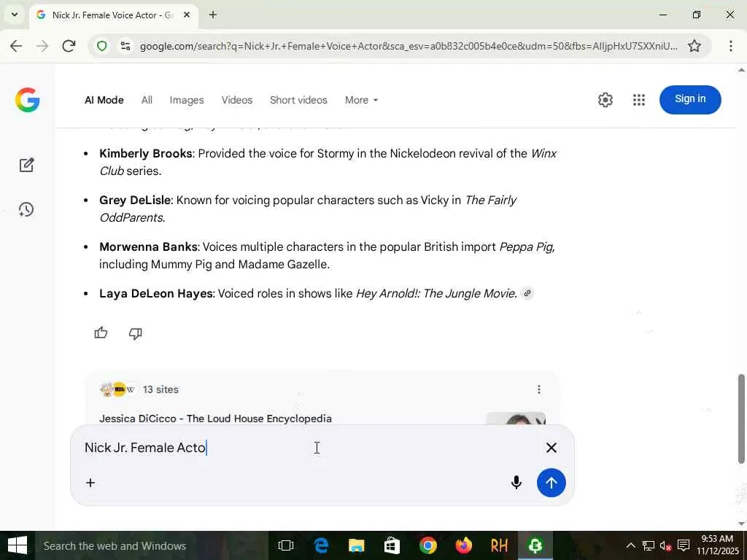Open the Google apps grid
This screenshot has width=747, height=560.
[x=639, y=100]
